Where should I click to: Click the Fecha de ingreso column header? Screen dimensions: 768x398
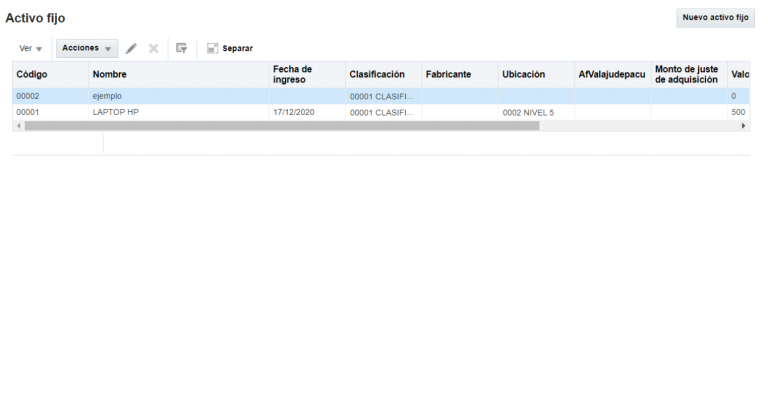coord(307,74)
